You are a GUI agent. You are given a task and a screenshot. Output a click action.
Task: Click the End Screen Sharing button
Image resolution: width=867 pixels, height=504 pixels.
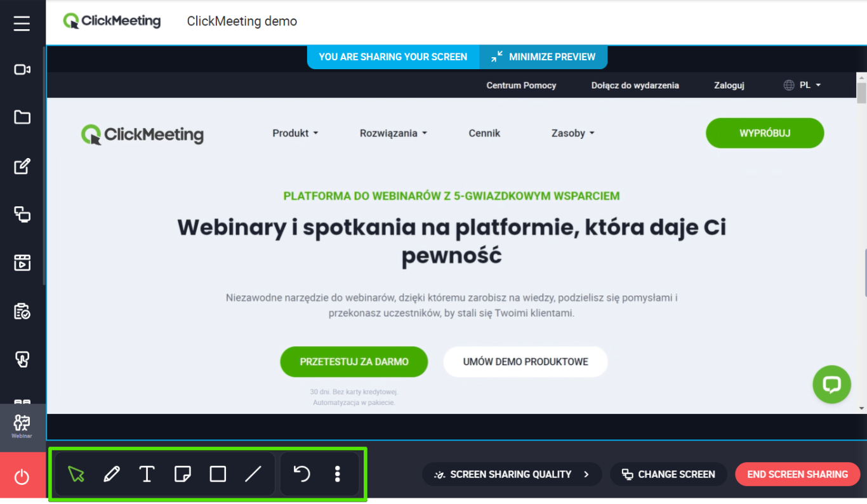(x=797, y=474)
